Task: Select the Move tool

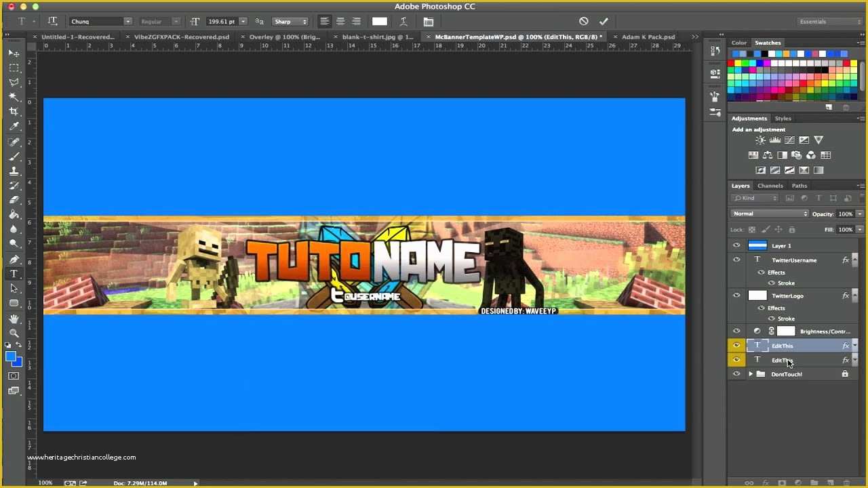Action: click(14, 53)
